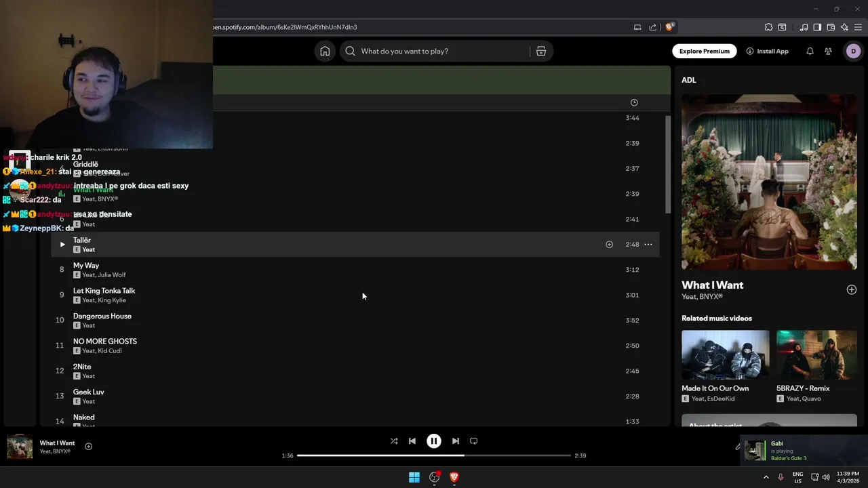
Task: Share this page from address bar
Action: coord(652,27)
